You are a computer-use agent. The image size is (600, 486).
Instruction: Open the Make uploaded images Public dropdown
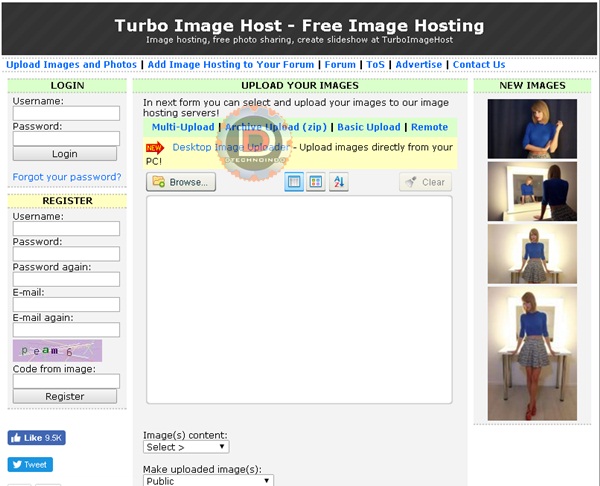click(x=208, y=481)
